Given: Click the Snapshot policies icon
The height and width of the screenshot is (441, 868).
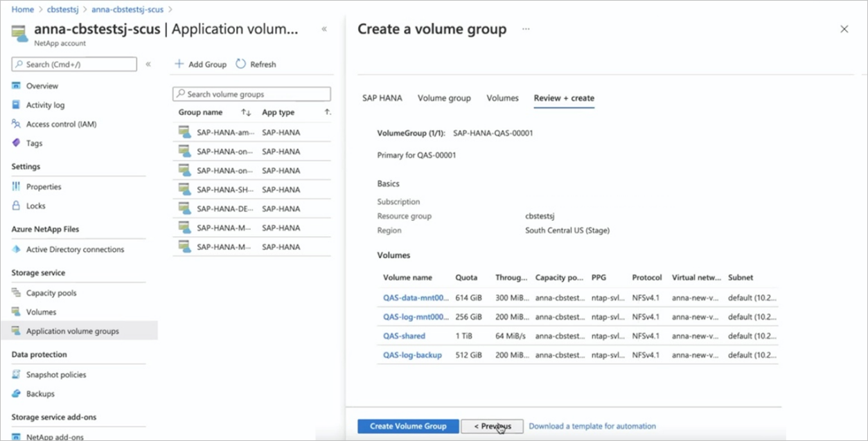Looking at the screenshot, I should (17, 375).
